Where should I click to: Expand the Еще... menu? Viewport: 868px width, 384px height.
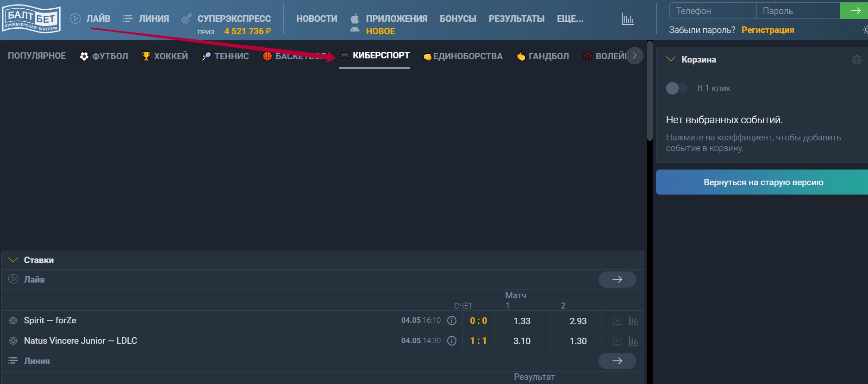570,19
